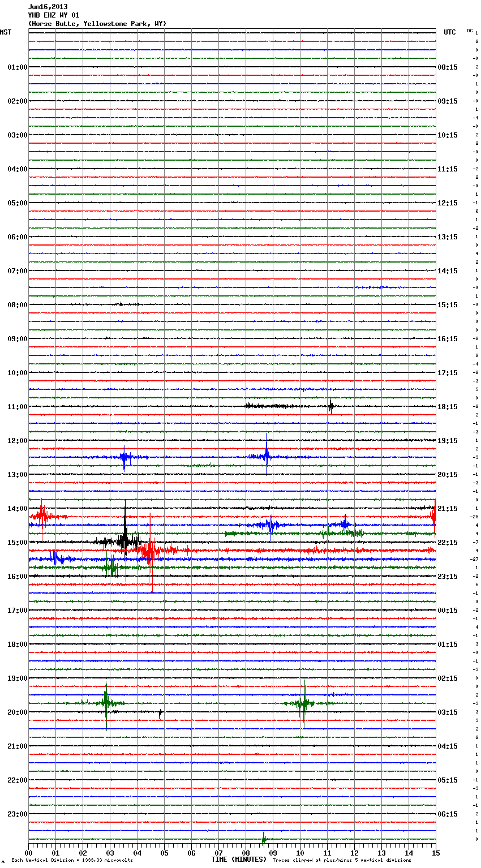Image resolution: width=481 pixels, height=868 pixels.
Task: Click the '07:00' MST hour label
Action: click(x=17, y=271)
